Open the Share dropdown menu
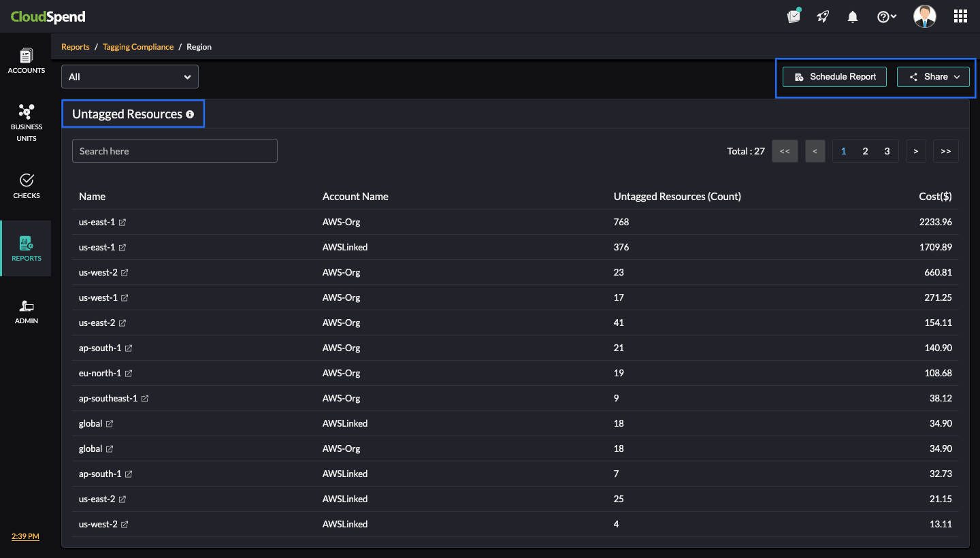 coord(933,77)
